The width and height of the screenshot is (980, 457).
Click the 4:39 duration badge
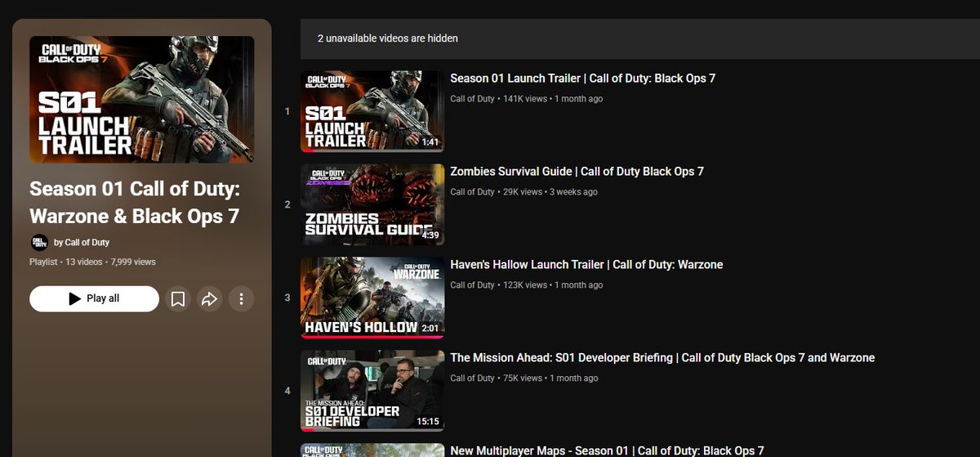430,235
